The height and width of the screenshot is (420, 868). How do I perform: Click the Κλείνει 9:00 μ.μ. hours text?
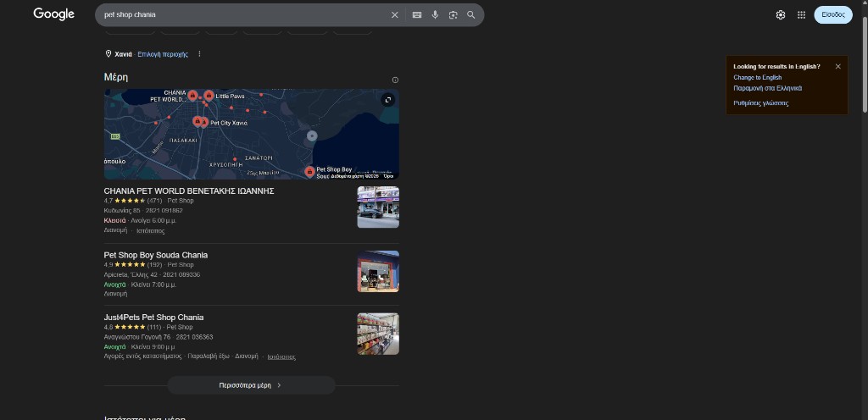[153, 347]
